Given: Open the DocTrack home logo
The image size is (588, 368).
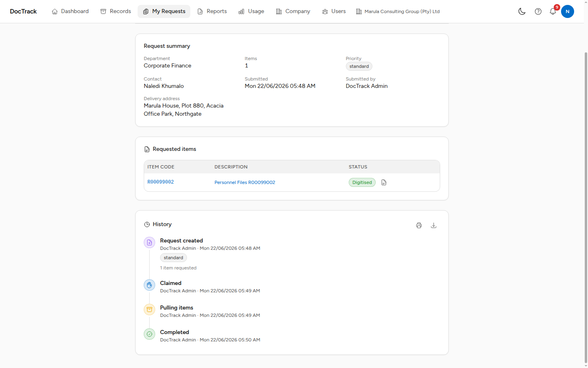Looking at the screenshot, I should tap(23, 11).
